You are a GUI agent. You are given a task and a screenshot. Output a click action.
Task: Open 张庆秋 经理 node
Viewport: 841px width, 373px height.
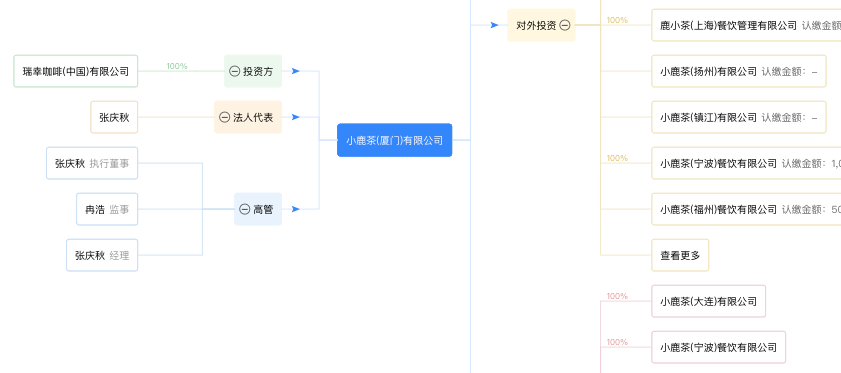102,255
